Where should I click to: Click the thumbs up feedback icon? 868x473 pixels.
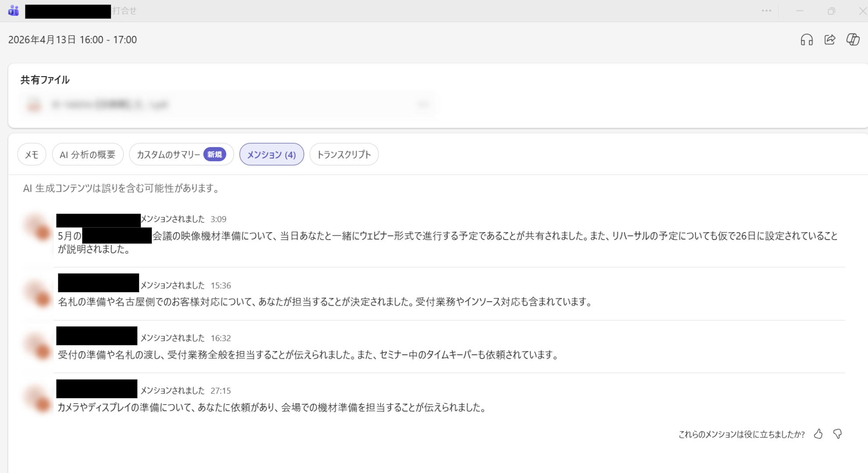[x=818, y=434]
